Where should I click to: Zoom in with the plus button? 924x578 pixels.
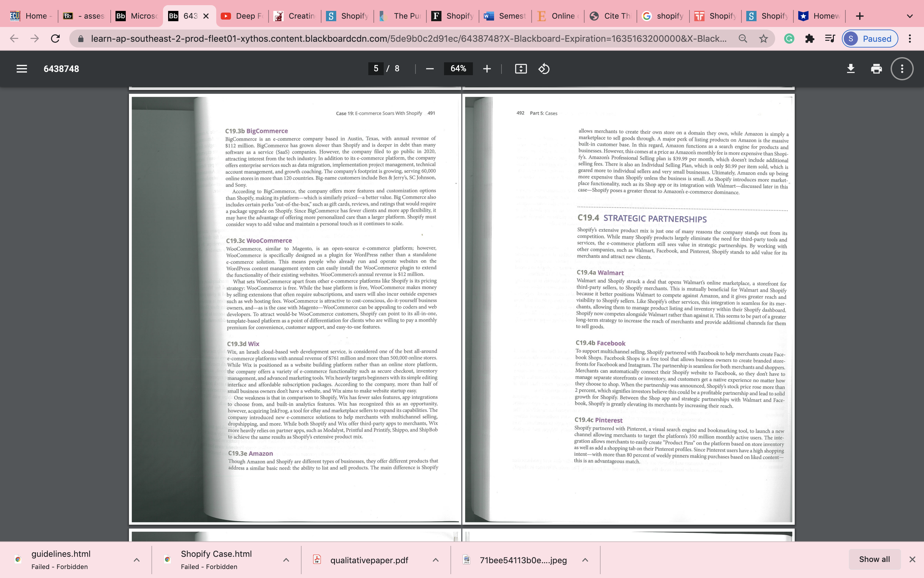[x=486, y=69]
